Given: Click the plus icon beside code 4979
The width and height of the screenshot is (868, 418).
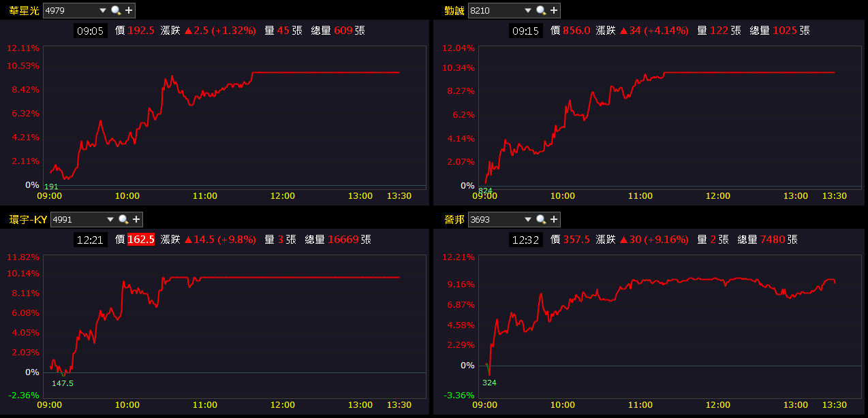Looking at the screenshot, I should tap(129, 10).
